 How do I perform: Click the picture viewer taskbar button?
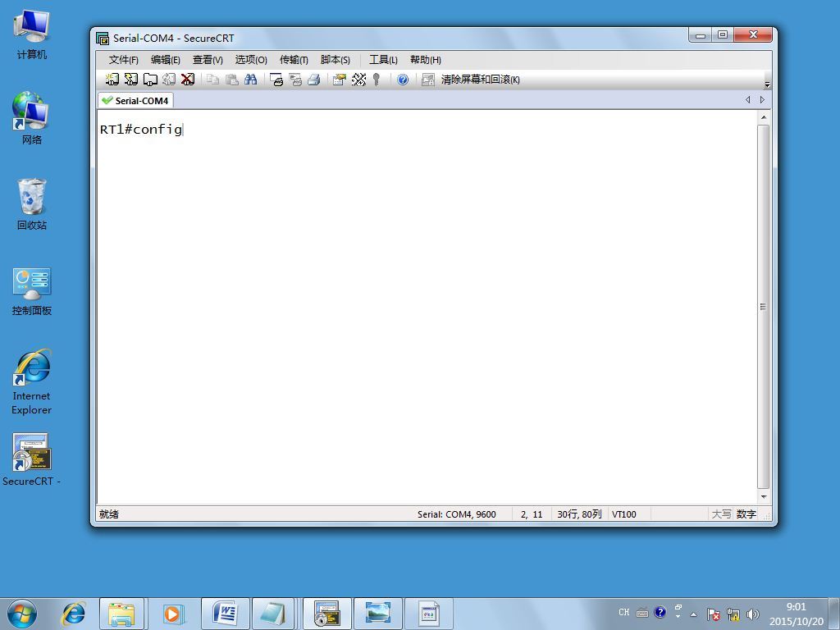[x=377, y=614]
